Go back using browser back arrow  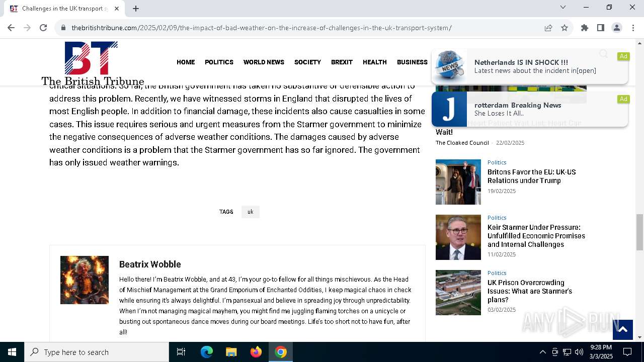(11, 28)
